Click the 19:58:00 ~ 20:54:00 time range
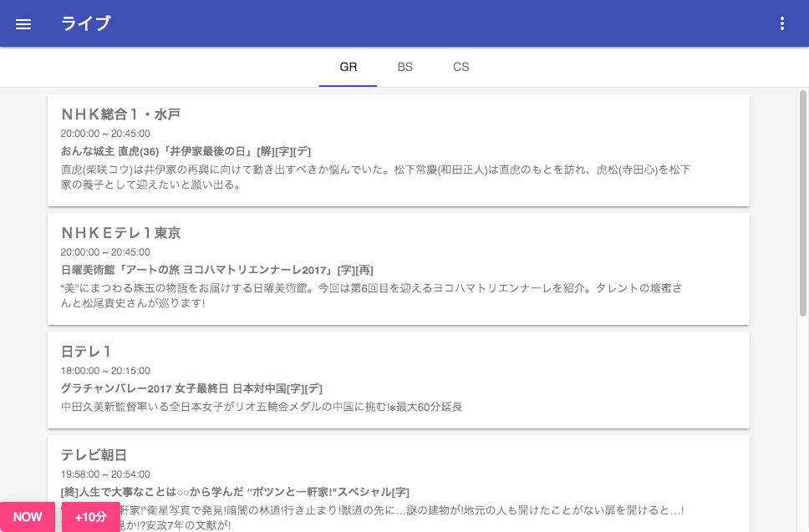809x532 pixels. (105, 474)
